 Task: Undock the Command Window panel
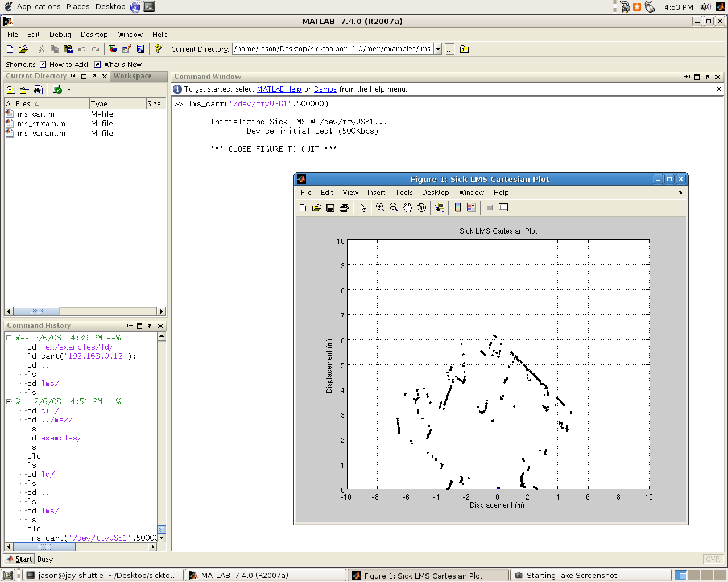[707, 77]
